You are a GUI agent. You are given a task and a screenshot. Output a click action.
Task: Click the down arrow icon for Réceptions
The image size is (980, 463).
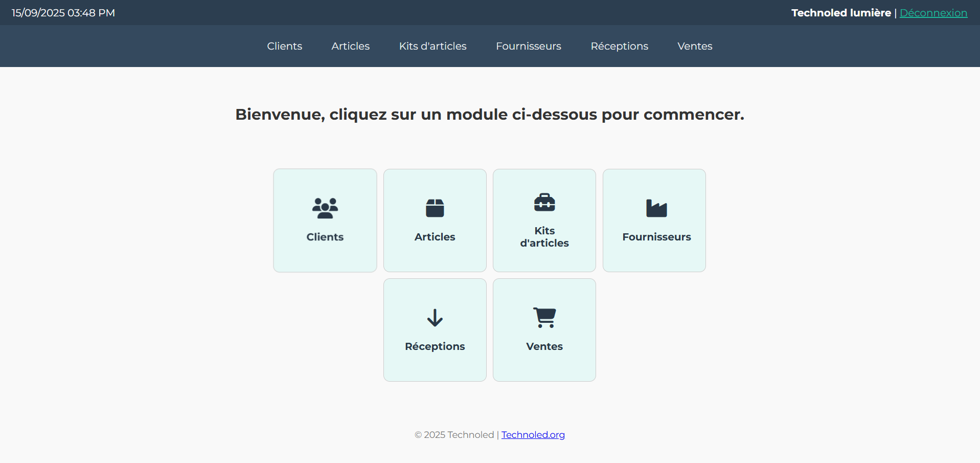click(435, 318)
